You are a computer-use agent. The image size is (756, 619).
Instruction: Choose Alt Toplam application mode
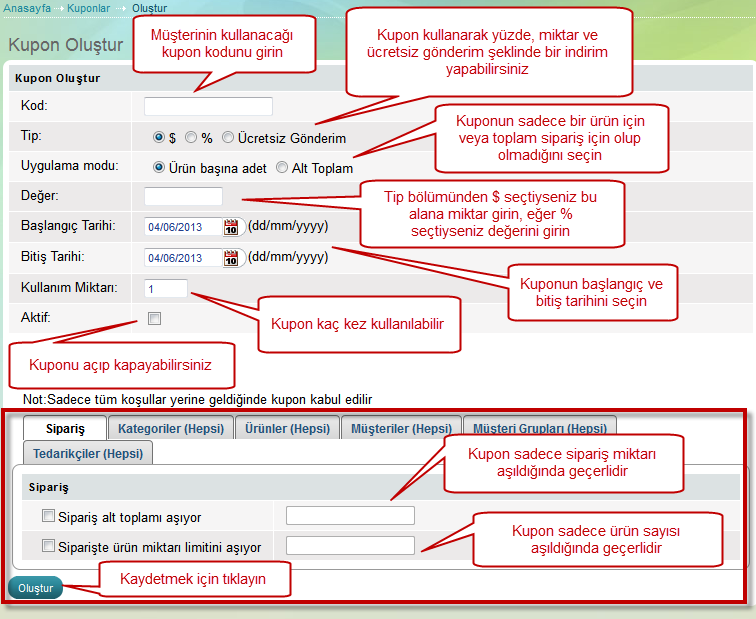(x=282, y=168)
